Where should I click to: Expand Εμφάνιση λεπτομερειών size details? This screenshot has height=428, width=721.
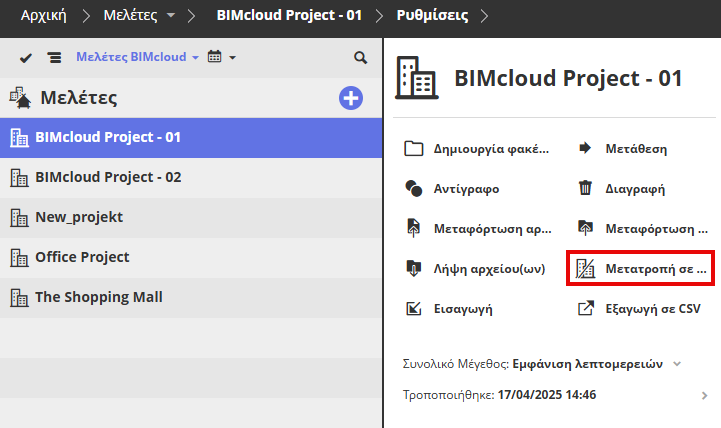pyautogui.click(x=597, y=364)
